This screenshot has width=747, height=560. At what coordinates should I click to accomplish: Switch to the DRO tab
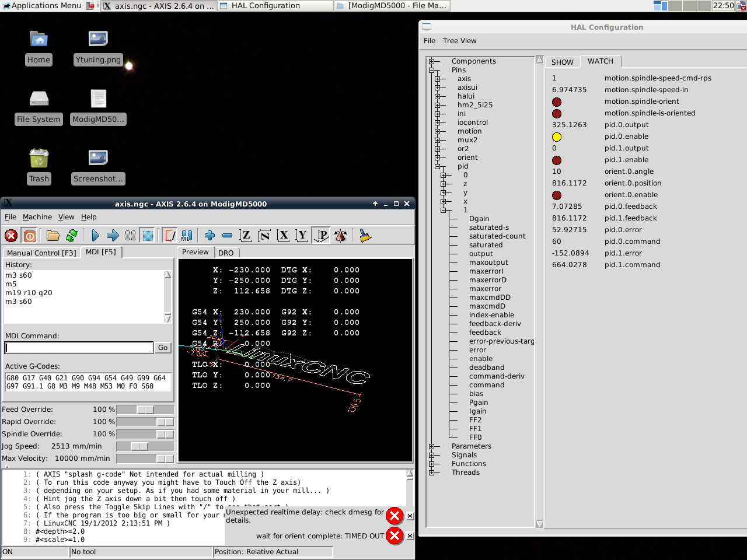pos(226,253)
